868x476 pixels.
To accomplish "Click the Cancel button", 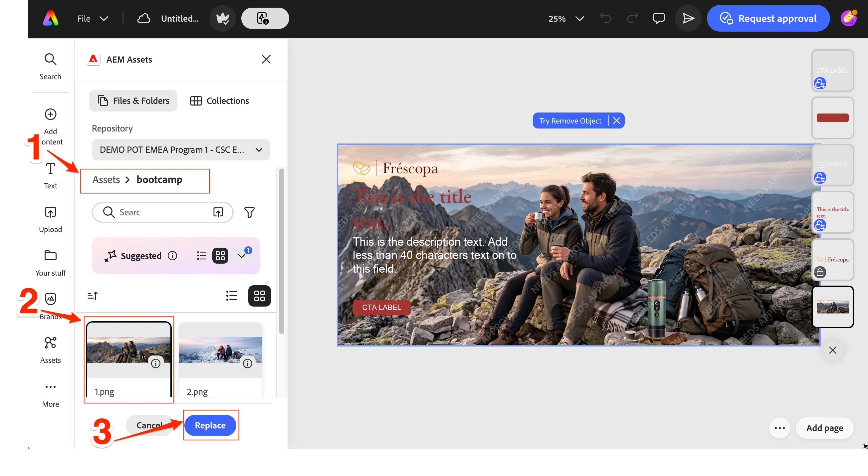I will [150, 425].
